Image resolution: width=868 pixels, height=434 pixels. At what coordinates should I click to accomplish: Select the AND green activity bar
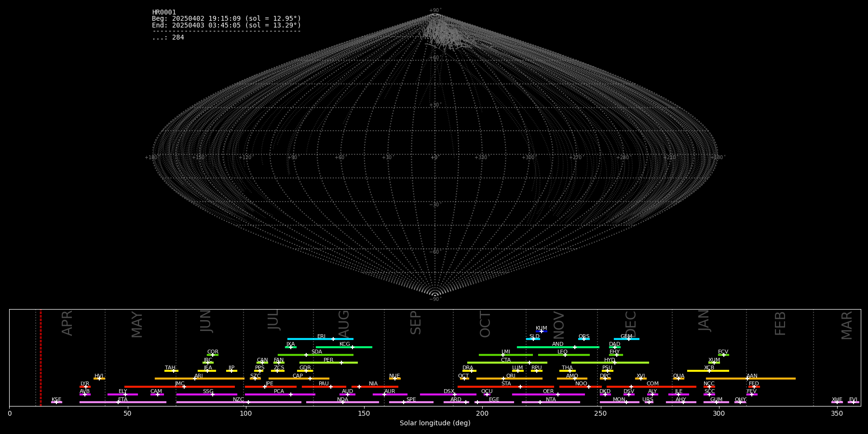558,347
